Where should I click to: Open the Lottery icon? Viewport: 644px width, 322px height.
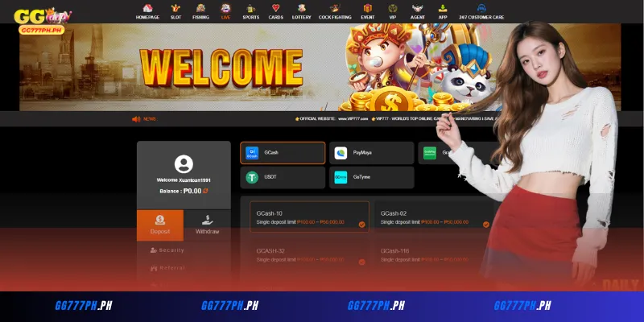[301, 8]
